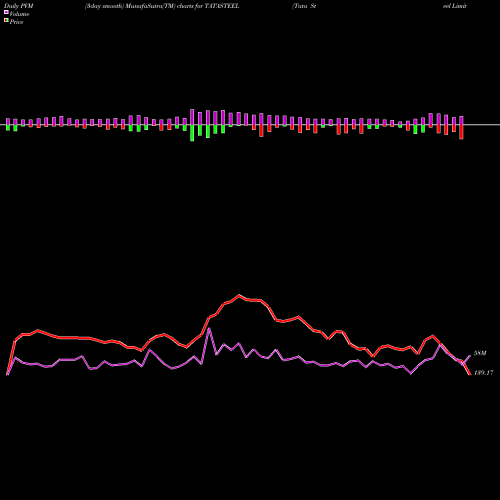Click the last red bar at the bar chart's end
Screen dimensions: 500x500
click(461, 132)
